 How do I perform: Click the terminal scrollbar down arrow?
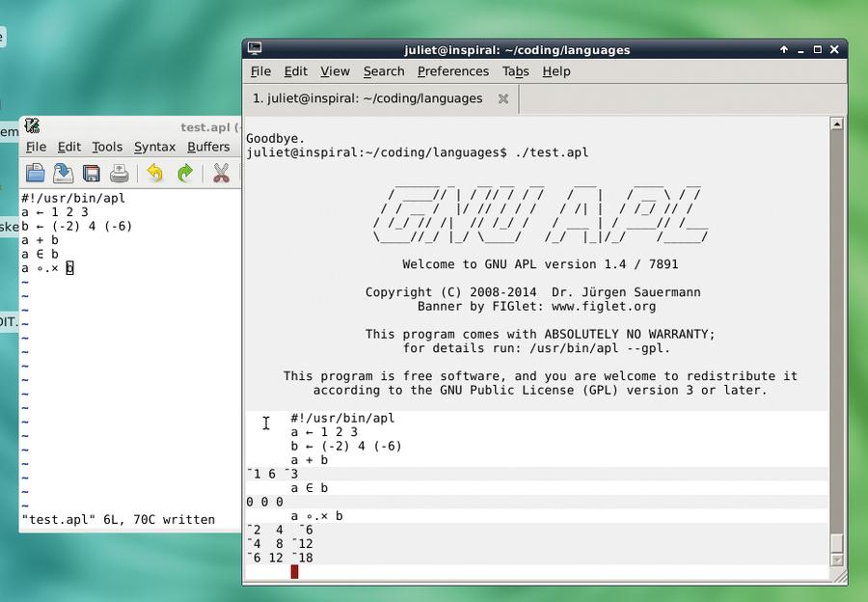837,560
